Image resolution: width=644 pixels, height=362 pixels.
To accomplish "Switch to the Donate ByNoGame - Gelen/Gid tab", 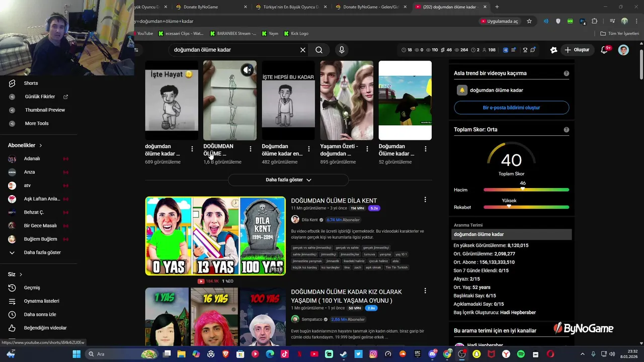I will 371,7.
